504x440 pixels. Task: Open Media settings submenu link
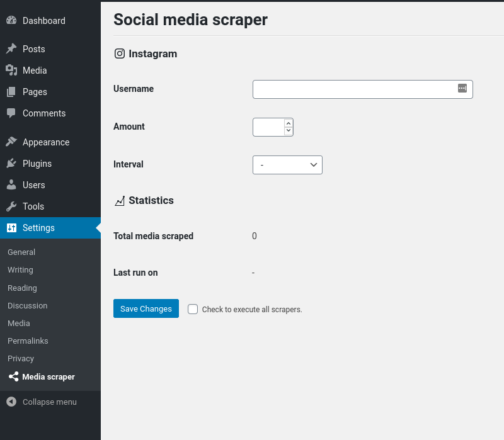[x=19, y=323]
